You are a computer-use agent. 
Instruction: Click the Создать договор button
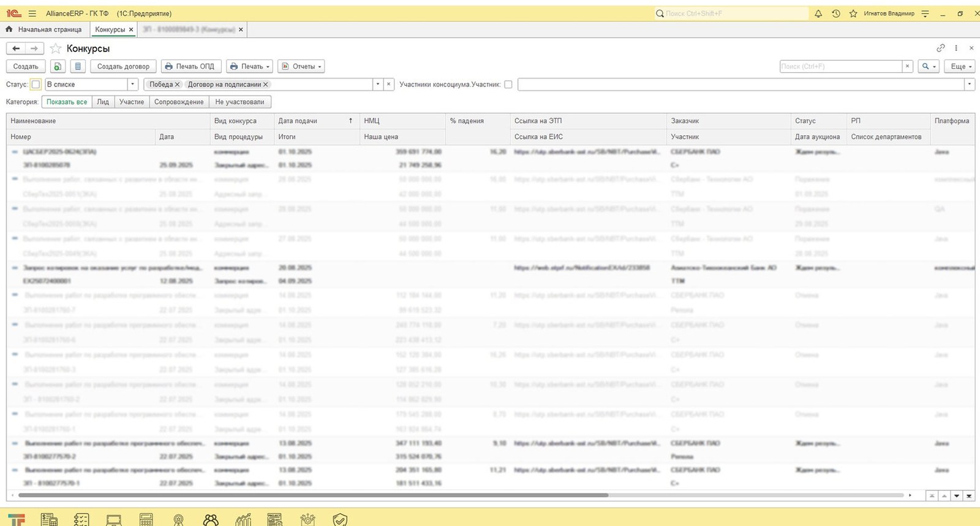click(x=123, y=66)
